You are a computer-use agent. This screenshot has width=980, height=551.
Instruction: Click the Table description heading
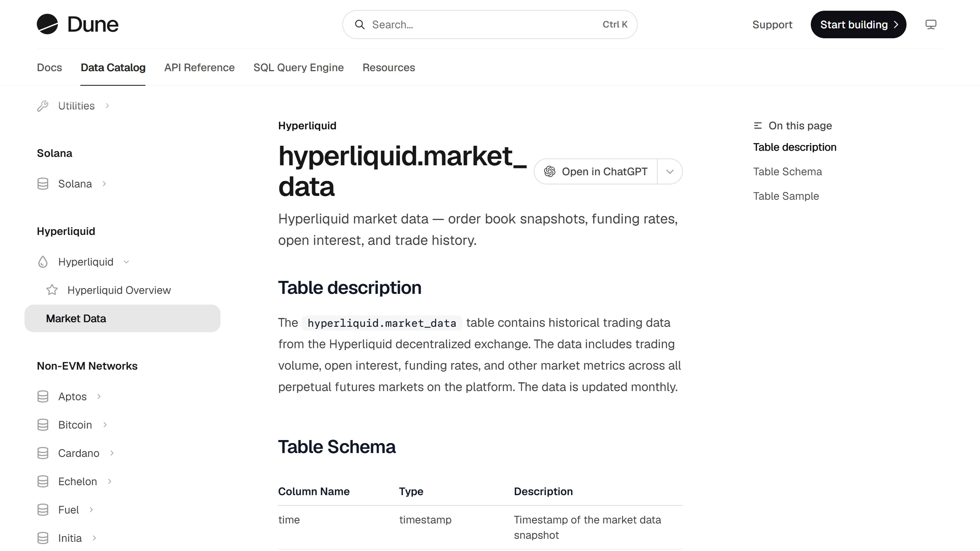point(350,287)
